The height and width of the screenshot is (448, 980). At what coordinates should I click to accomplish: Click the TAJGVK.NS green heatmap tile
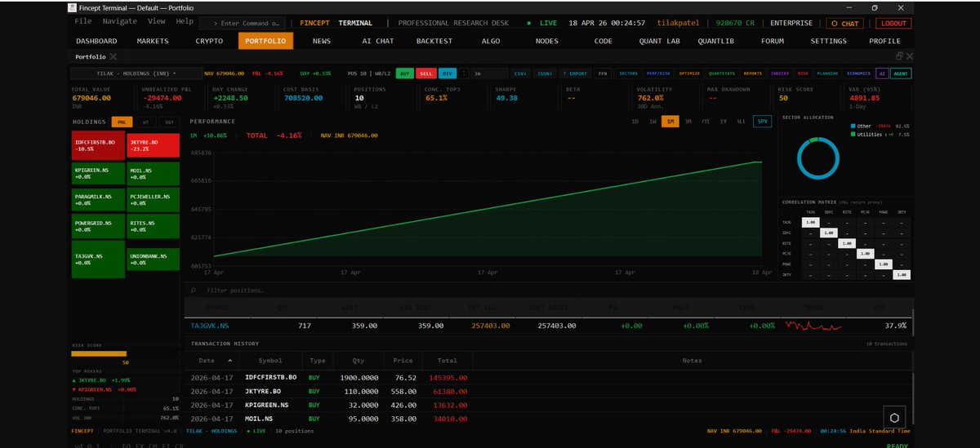[98, 259]
